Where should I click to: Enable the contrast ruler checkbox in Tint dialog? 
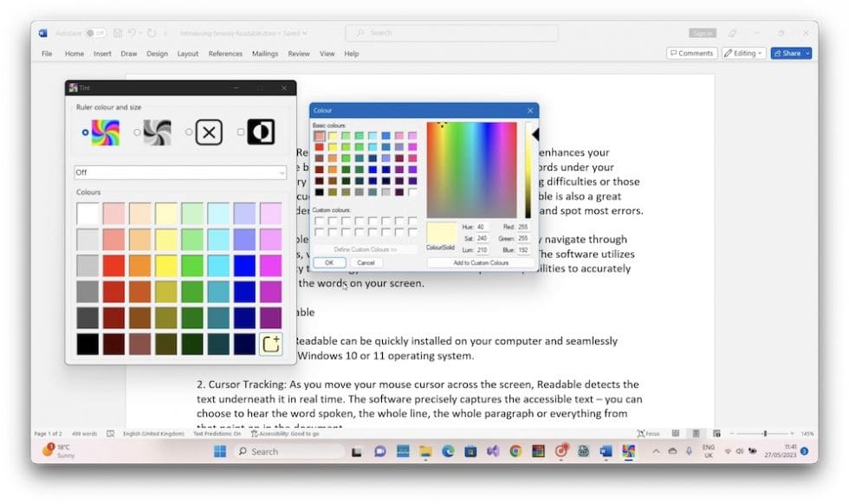point(239,132)
